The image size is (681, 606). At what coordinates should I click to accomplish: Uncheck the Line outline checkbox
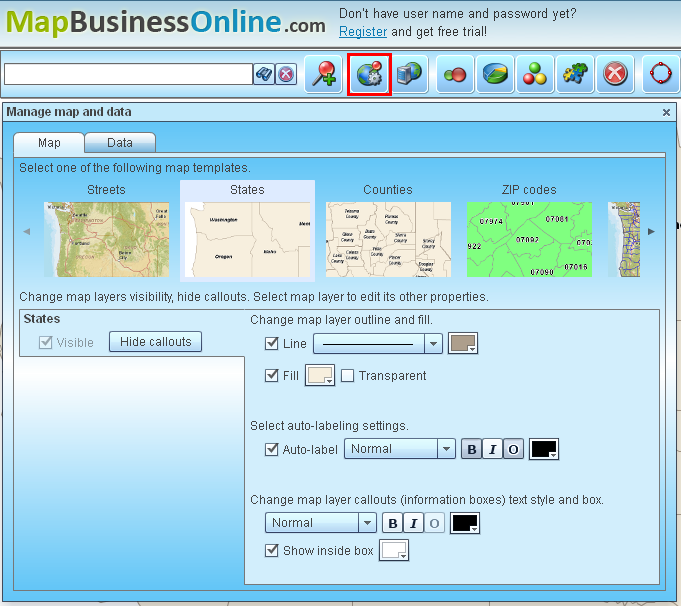271,343
